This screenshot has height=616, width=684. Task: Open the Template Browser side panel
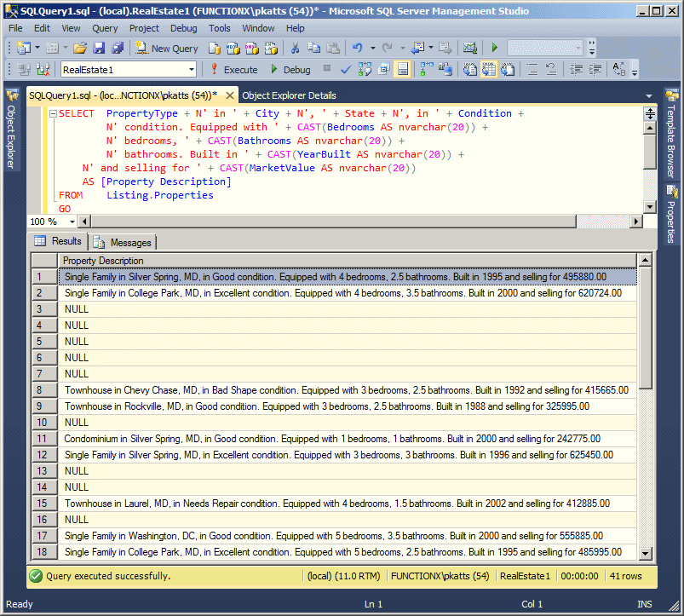click(x=671, y=134)
